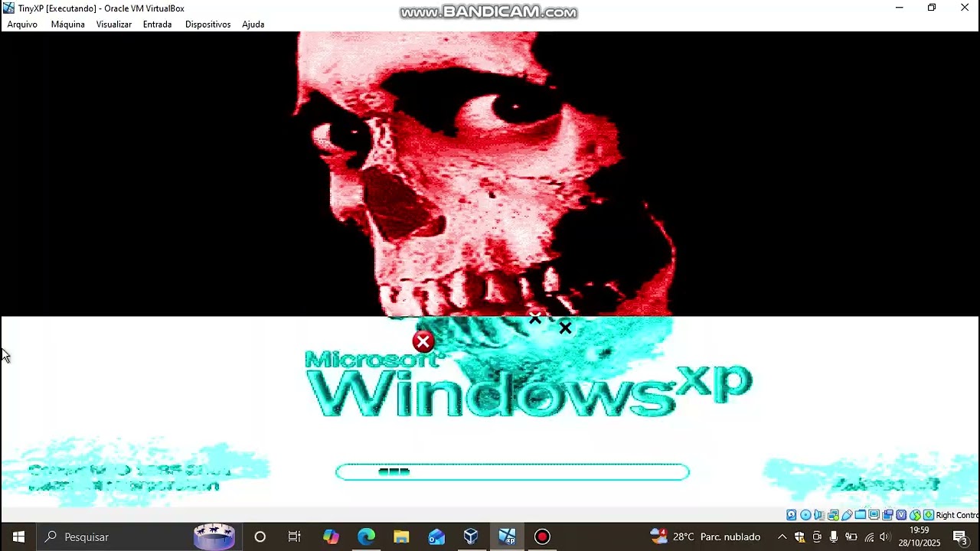Click the shared folders status icon

[x=861, y=515]
